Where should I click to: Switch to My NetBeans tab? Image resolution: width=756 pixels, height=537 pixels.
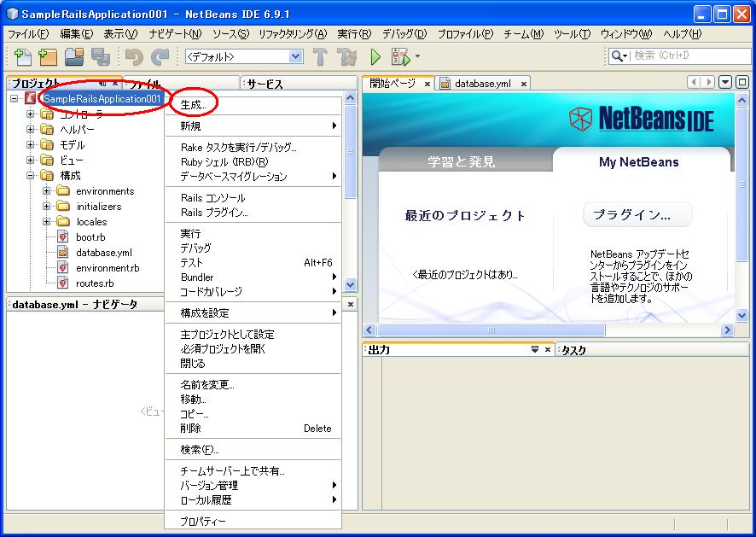tap(639, 161)
